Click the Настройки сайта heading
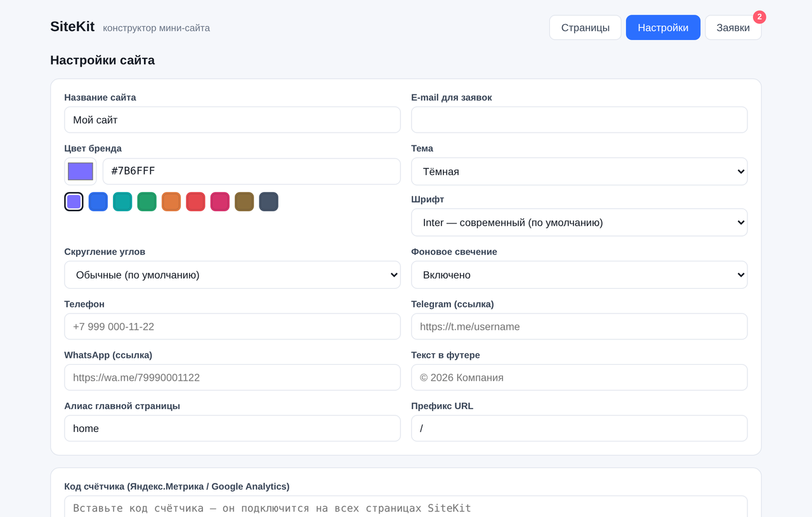This screenshot has height=517, width=812. 102,60
